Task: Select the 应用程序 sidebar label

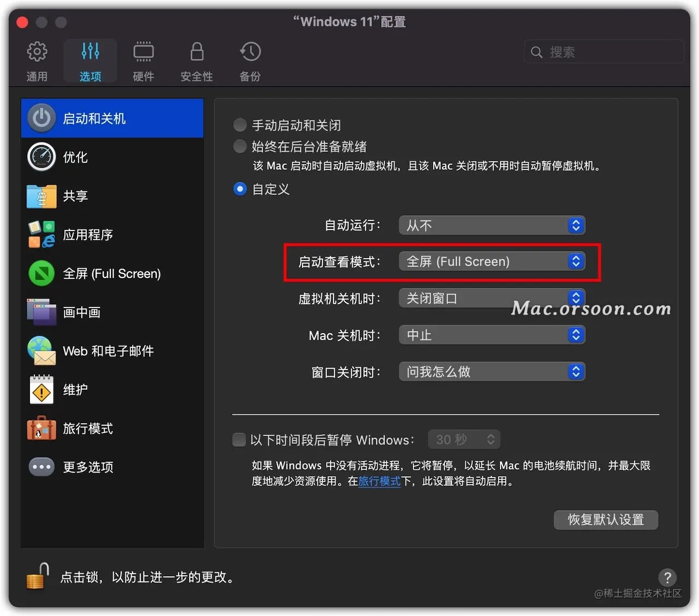Action: (88, 235)
